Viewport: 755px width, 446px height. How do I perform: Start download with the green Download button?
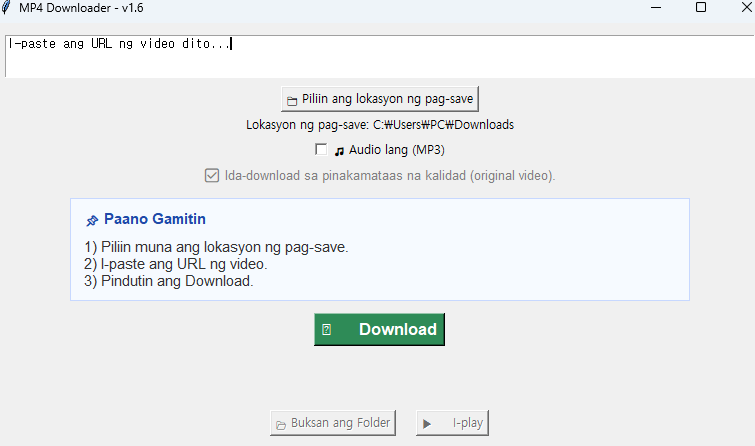[x=379, y=329]
